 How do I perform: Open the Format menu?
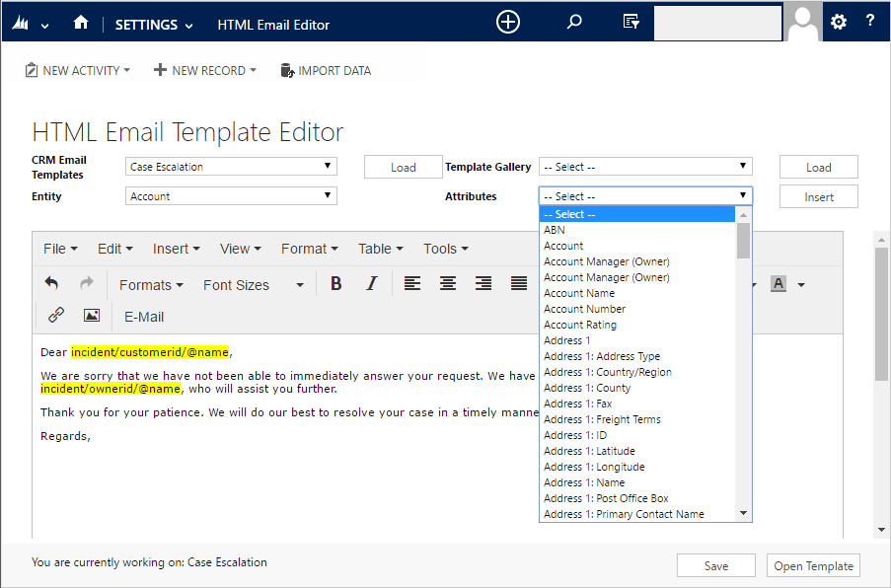pyautogui.click(x=309, y=249)
